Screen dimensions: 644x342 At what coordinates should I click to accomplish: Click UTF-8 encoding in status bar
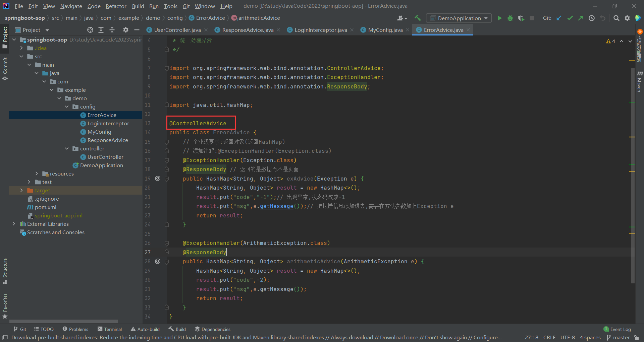pos(568,338)
